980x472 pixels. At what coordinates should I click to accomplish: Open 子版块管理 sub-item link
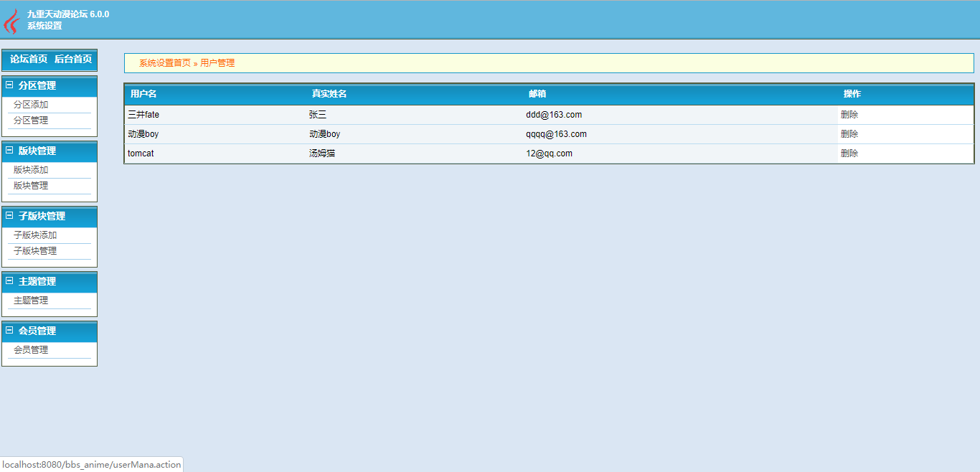click(35, 251)
